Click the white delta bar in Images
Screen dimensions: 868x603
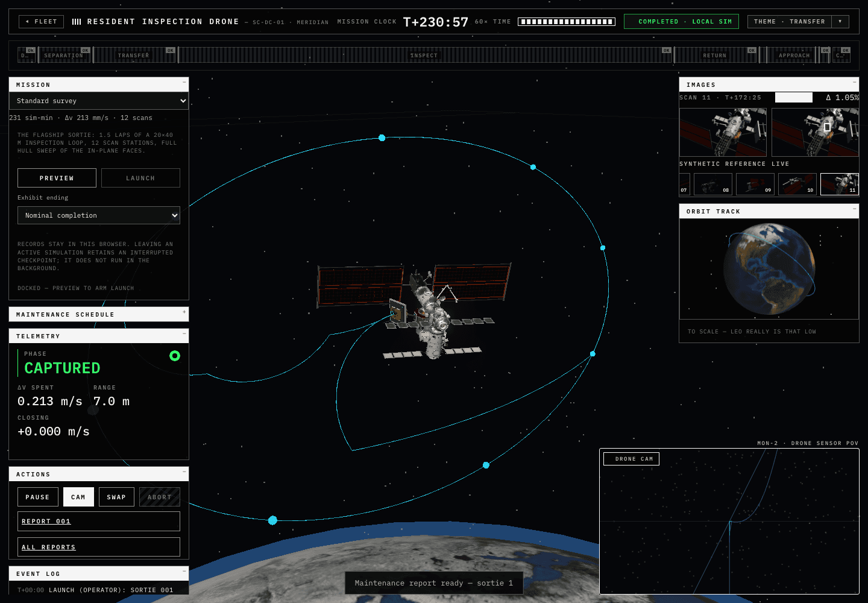point(794,98)
